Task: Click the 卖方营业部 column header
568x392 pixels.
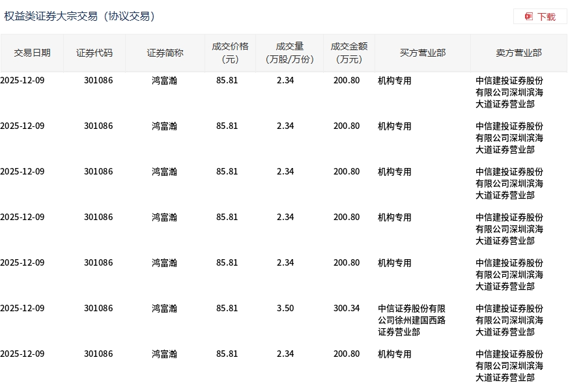Action: [518, 53]
